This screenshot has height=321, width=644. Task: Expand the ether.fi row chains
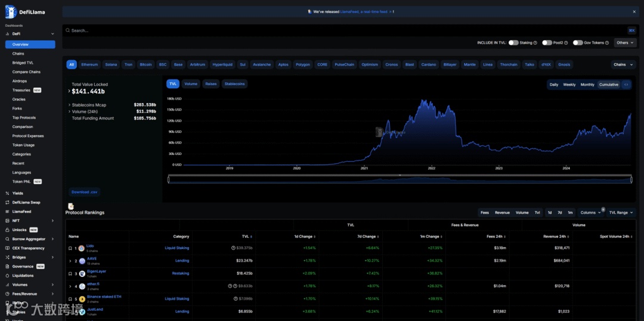tap(70, 286)
